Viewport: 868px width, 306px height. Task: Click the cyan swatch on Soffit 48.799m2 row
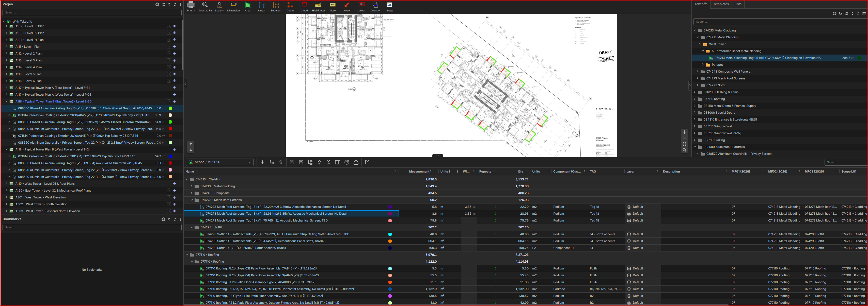[x=390, y=234]
